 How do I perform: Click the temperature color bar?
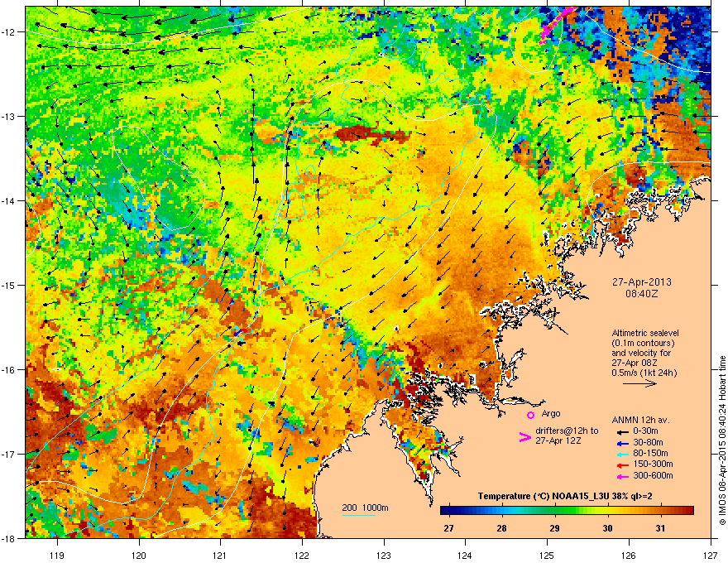coord(567,510)
